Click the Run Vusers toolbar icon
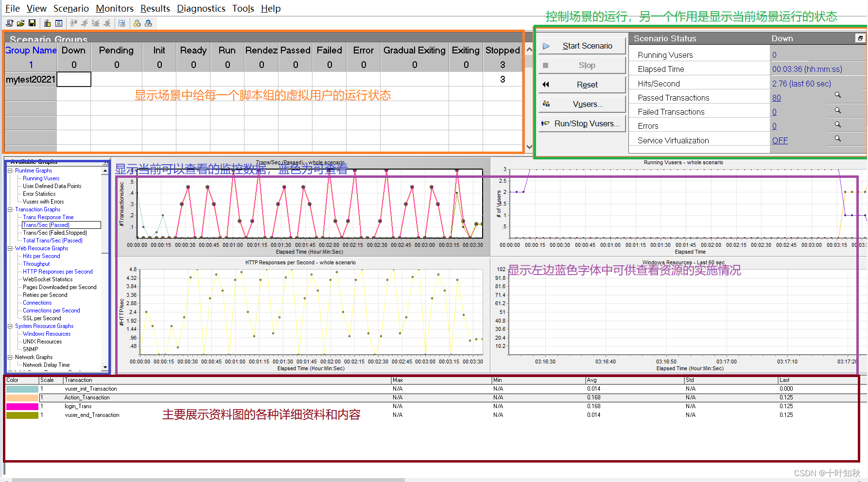The width and height of the screenshot is (868, 482). [85, 23]
